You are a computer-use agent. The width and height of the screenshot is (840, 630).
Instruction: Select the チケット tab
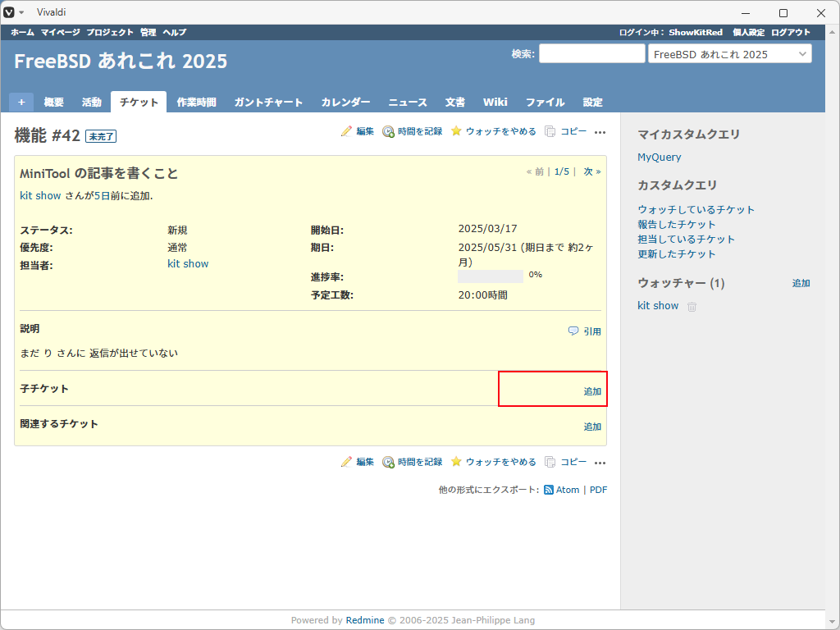[139, 102]
